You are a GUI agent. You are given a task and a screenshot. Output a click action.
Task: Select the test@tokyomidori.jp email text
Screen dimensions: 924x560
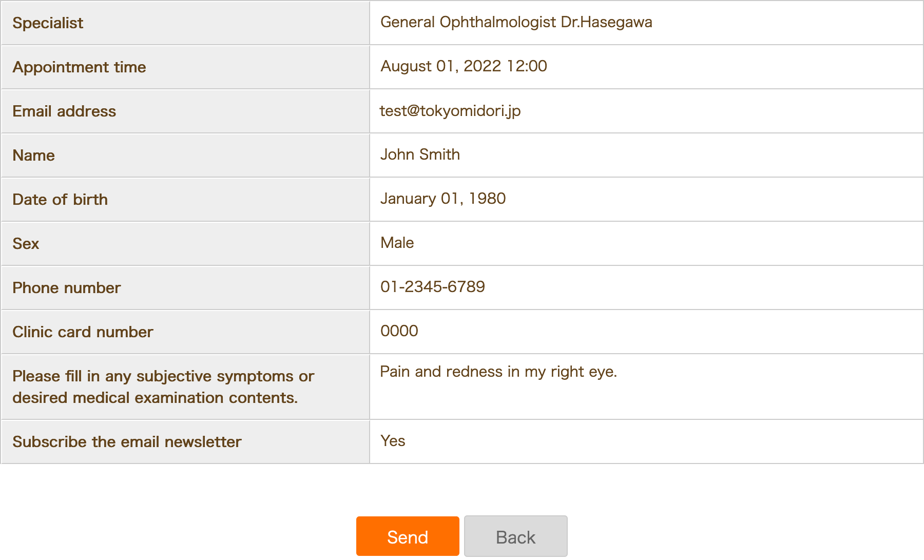coord(450,111)
